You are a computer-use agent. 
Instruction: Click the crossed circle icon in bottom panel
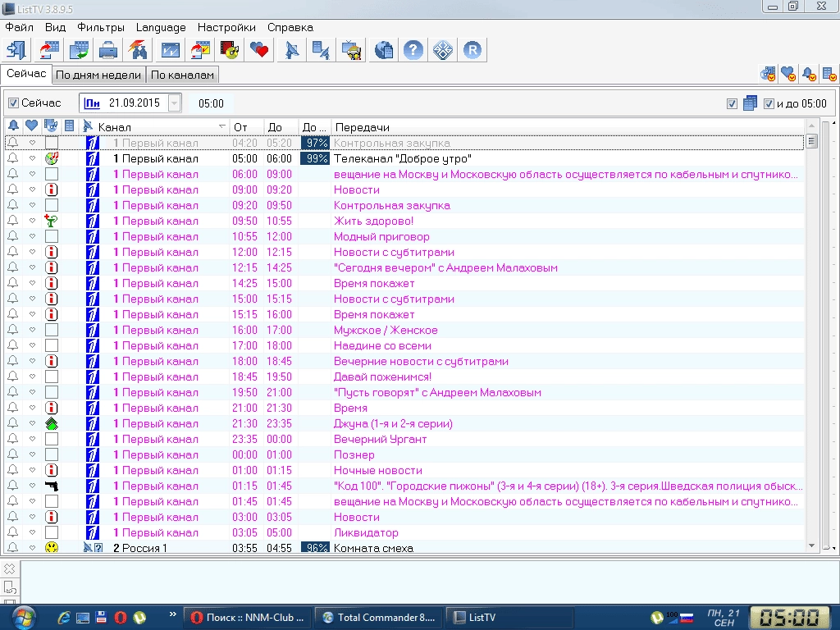pos(9,568)
